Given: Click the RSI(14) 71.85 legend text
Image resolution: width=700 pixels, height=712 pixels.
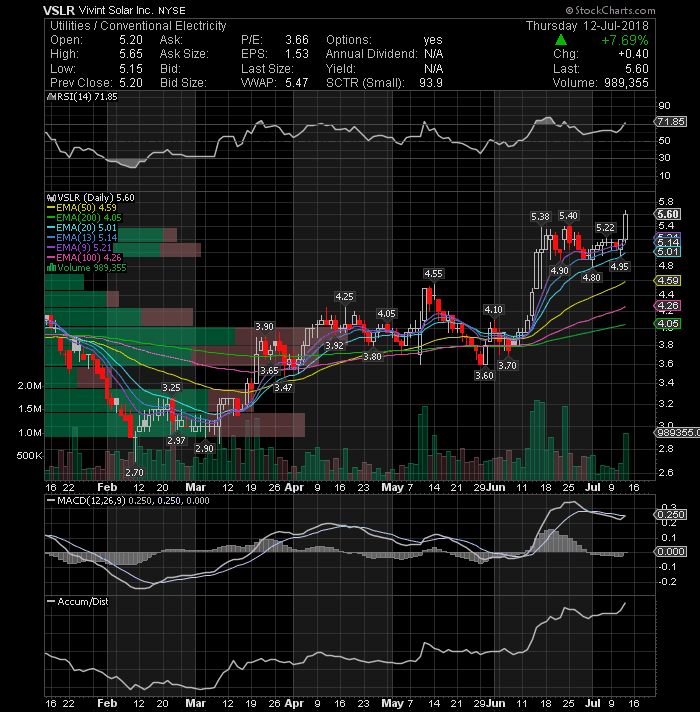Looking at the screenshot, I should [x=87, y=97].
